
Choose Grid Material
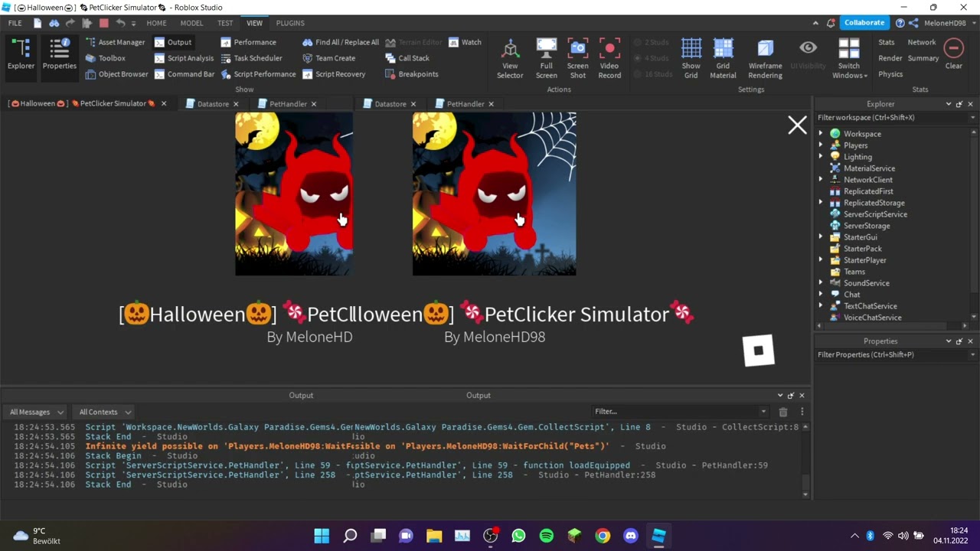pyautogui.click(x=723, y=58)
